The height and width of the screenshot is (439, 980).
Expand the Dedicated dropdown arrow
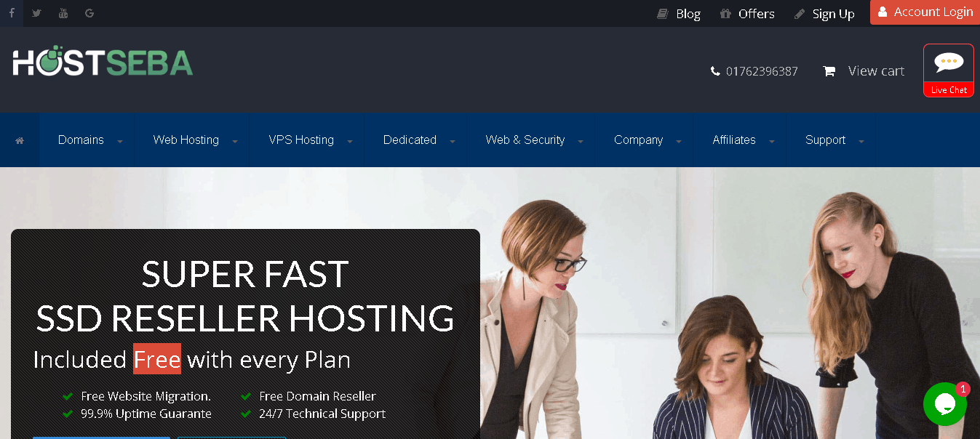pos(453,142)
